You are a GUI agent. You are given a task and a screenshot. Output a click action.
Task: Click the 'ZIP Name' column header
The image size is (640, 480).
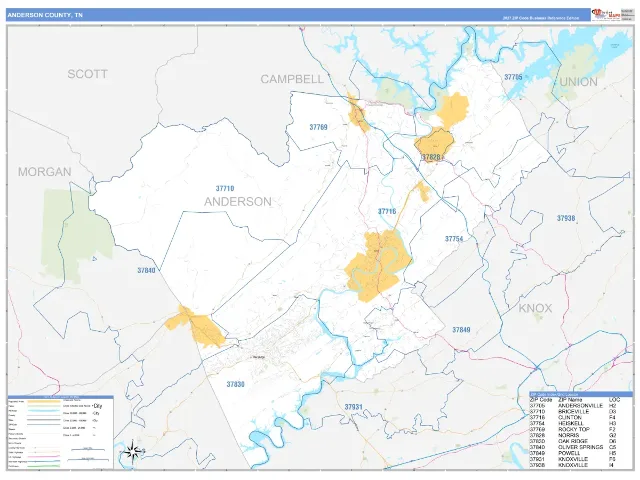coord(570,400)
